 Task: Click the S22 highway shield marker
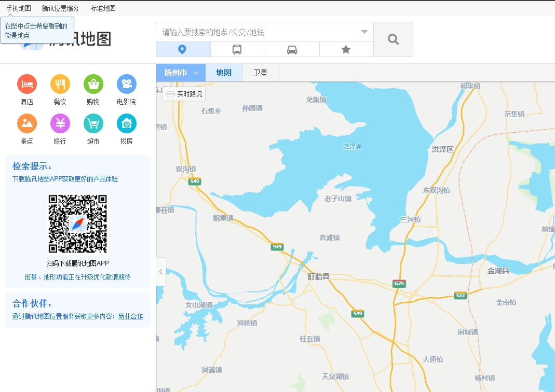[x=461, y=296]
